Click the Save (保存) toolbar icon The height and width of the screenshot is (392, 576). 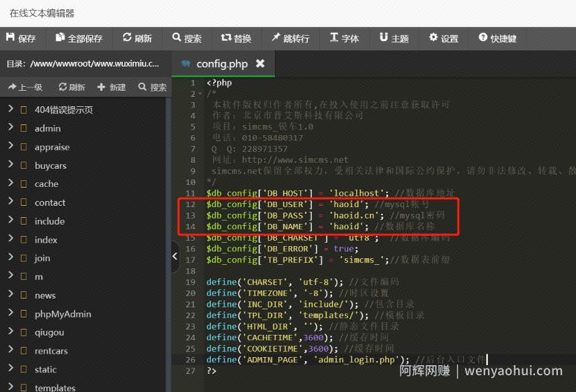(21, 38)
